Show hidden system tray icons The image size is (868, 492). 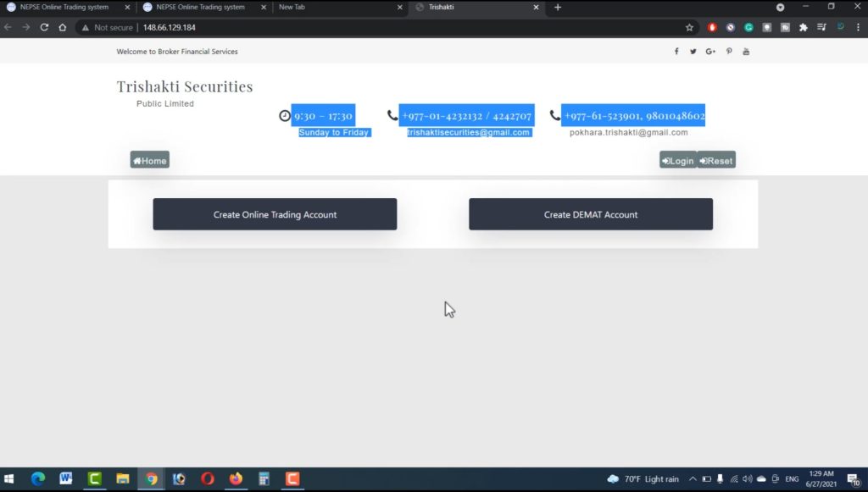coord(693,478)
